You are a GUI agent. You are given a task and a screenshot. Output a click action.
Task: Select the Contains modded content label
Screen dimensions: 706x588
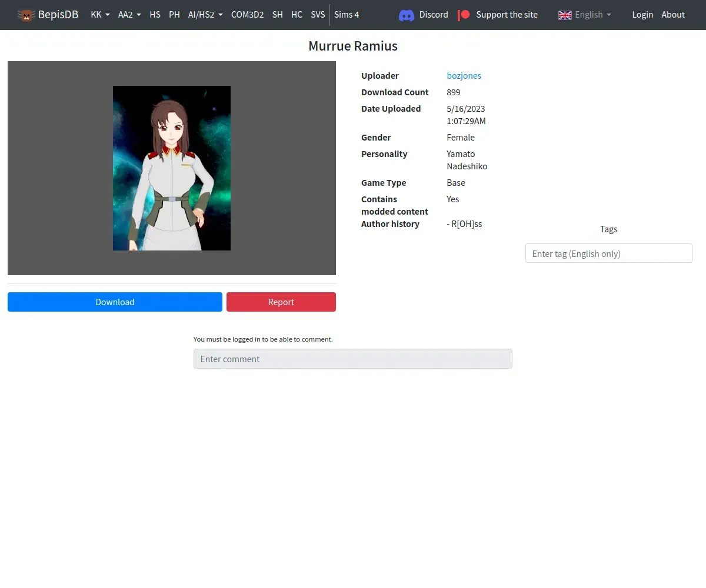395,205
